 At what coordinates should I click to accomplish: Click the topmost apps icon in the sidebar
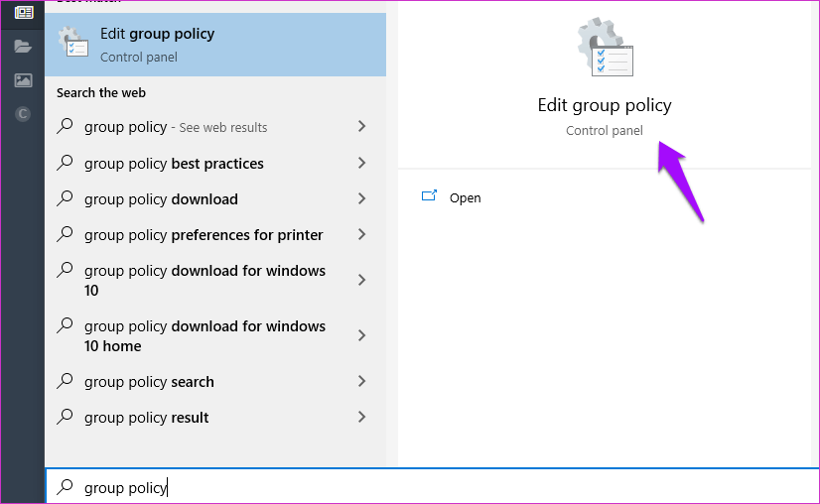point(23,13)
